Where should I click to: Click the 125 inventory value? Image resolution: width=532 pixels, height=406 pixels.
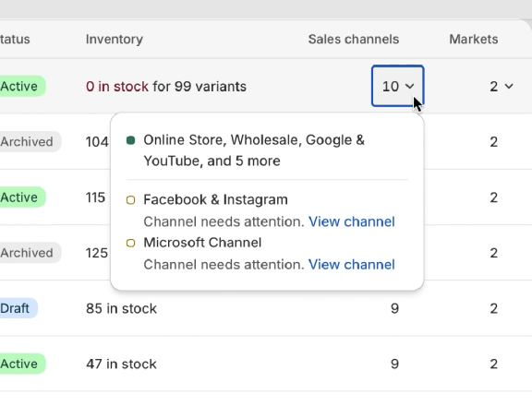(97, 253)
